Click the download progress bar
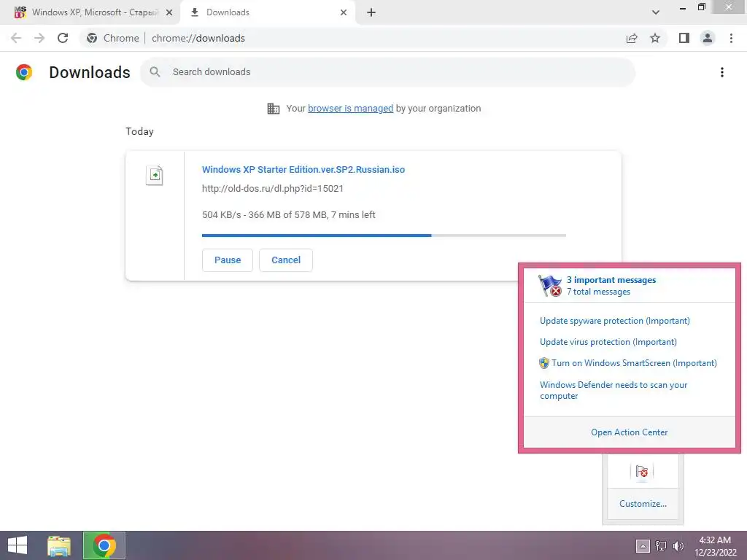This screenshot has width=747, height=560. point(384,236)
